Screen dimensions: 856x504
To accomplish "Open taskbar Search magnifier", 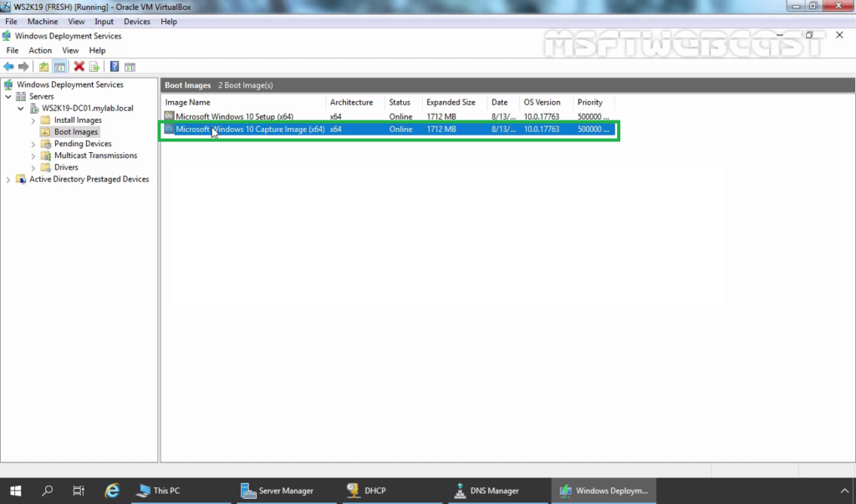I will (x=48, y=491).
